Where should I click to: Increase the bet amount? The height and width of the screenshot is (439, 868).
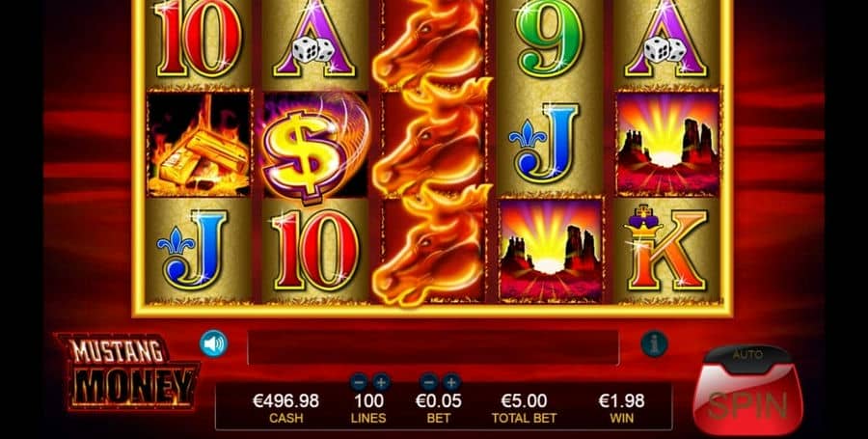[451, 382]
